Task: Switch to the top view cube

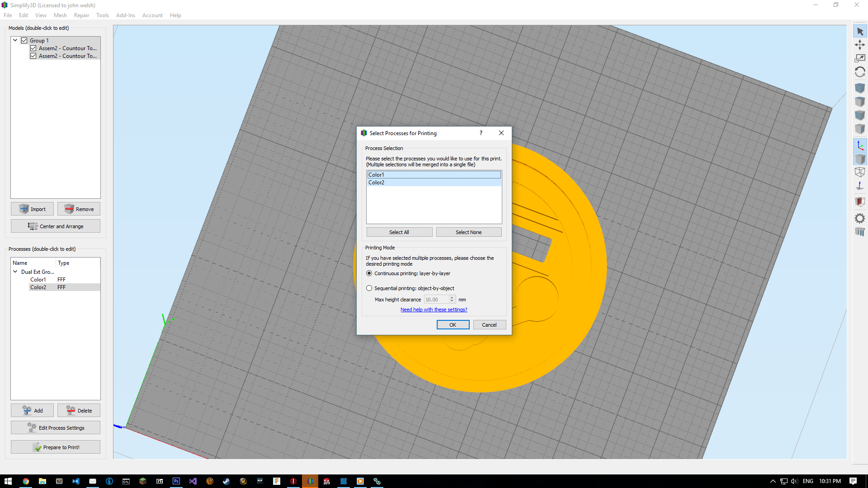Action: [860, 102]
